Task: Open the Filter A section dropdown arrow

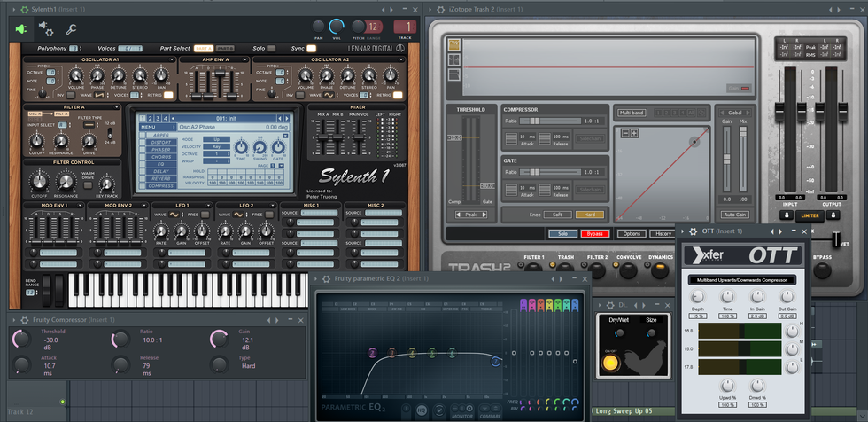Action: pyautogui.click(x=118, y=106)
